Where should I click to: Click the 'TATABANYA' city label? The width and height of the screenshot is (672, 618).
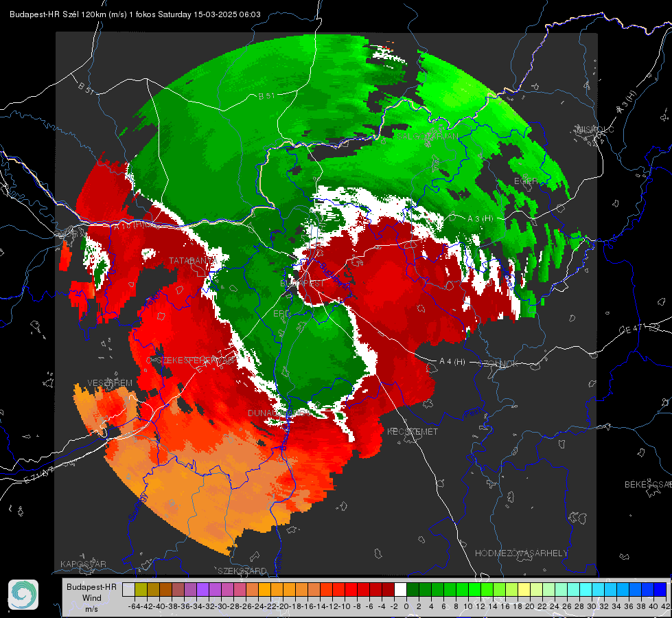click(x=193, y=261)
